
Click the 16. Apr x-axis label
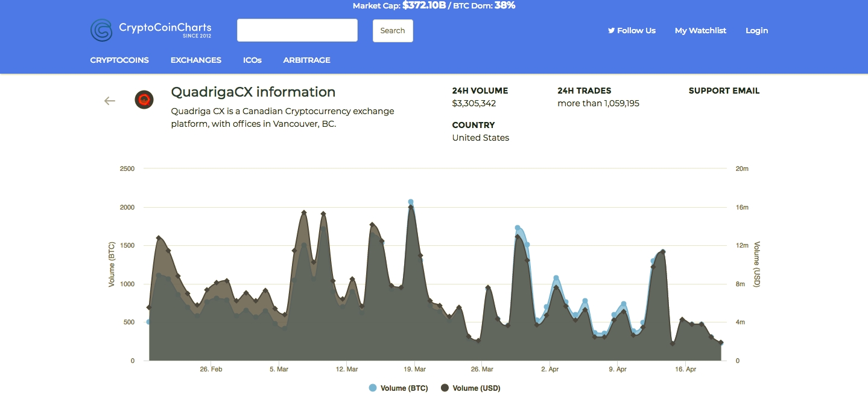click(x=686, y=369)
